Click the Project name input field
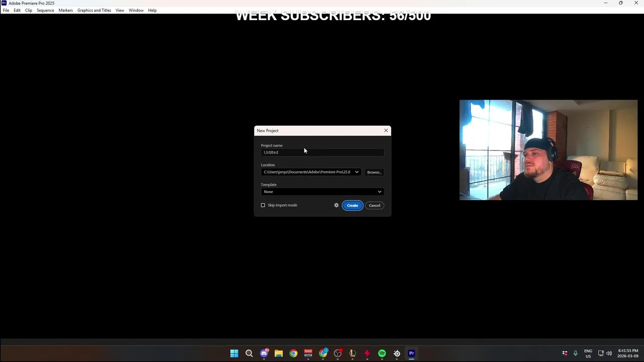Screen dimensions: 644x362 click(x=323, y=152)
